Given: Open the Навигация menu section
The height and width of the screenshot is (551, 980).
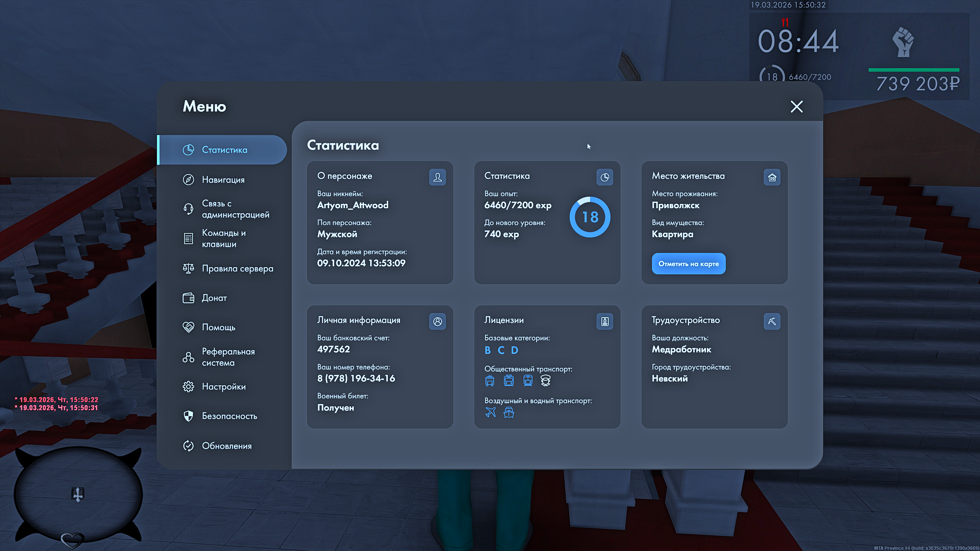Looking at the screenshot, I should tap(223, 179).
